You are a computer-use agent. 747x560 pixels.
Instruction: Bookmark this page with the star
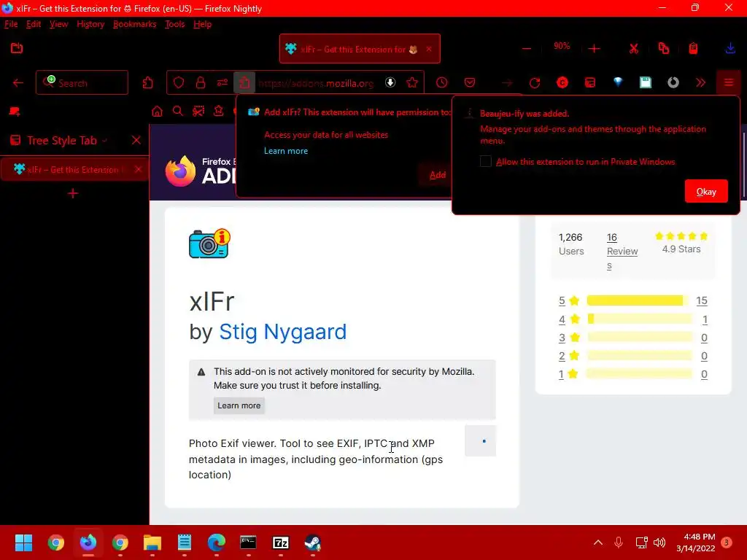click(412, 83)
